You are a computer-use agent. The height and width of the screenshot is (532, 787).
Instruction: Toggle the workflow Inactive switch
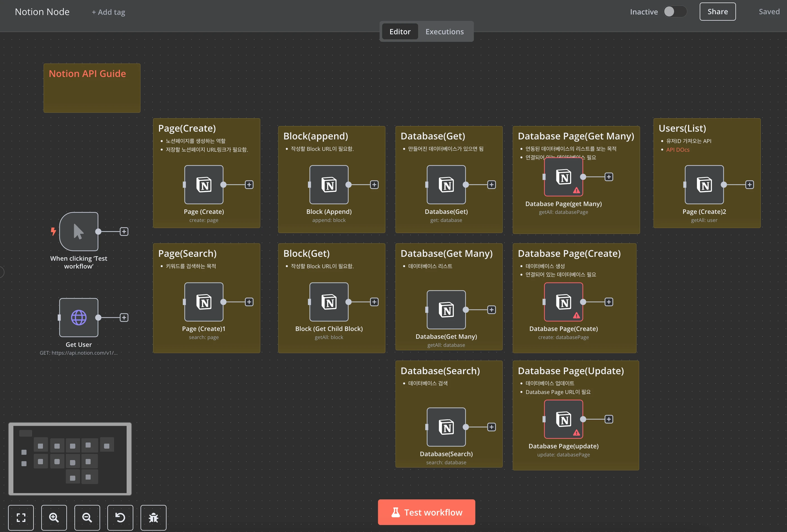[x=675, y=11]
